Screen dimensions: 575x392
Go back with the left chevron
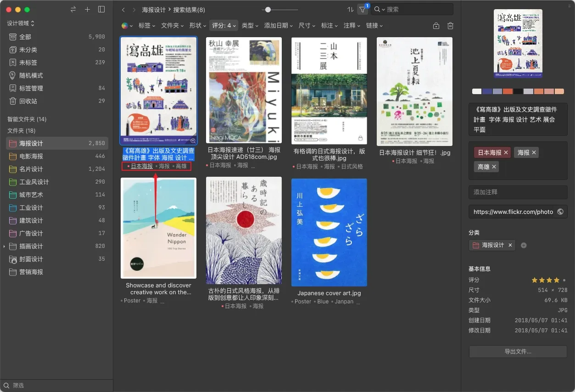123,10
